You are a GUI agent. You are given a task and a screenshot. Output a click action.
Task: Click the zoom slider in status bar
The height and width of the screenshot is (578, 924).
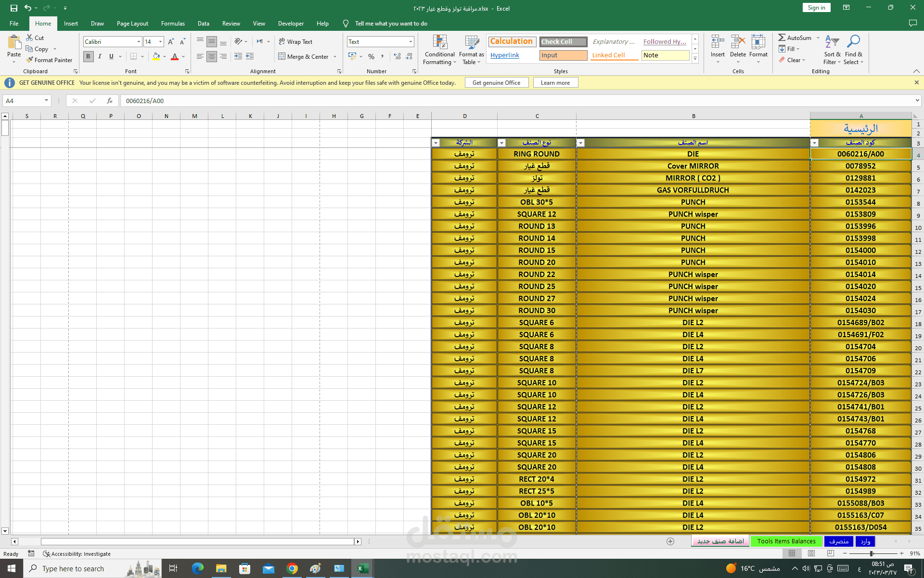pos(872,554)
